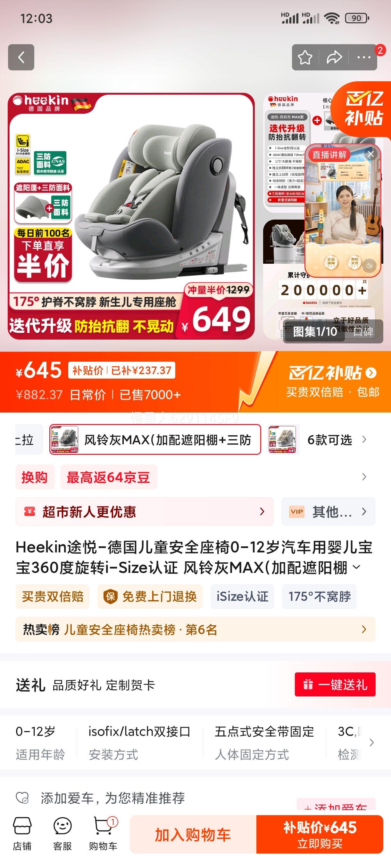Tap 立即购买 at subsidy price 645

pos(320,835)
